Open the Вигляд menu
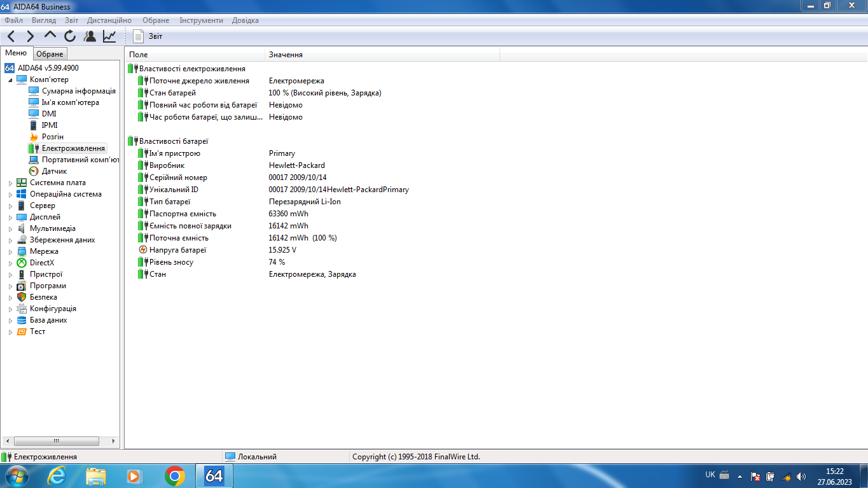 pos(44,20)
